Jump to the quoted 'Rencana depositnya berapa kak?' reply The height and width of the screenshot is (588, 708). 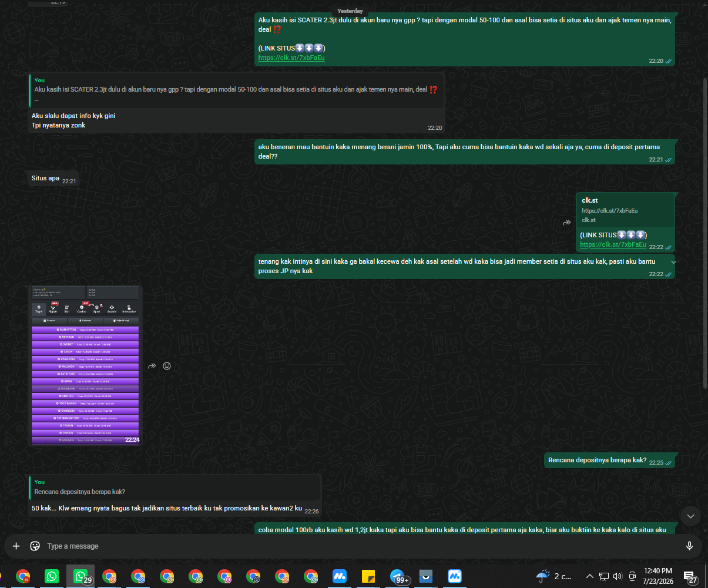[x=175, y=487]
